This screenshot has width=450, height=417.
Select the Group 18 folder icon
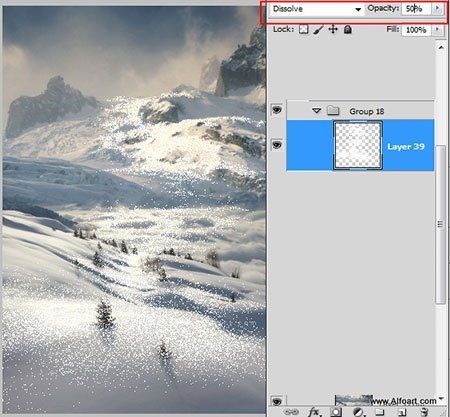[x=333, y=110]
